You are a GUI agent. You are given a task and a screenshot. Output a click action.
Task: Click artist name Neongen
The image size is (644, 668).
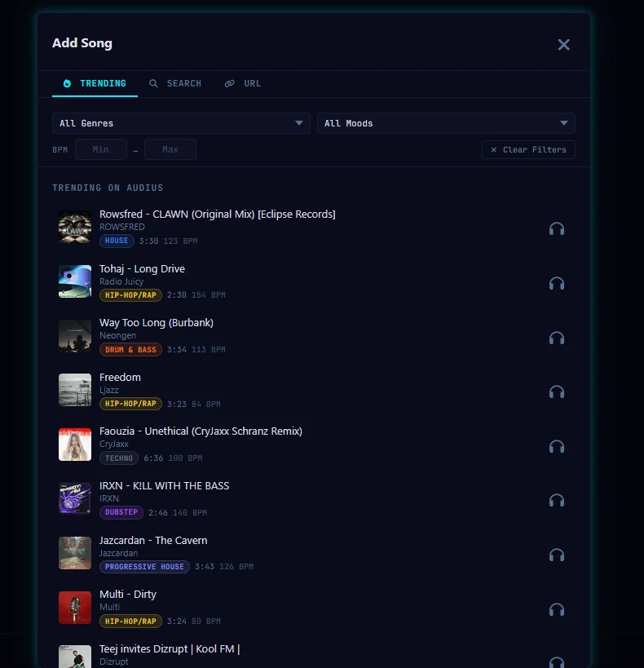coord(118,336)
